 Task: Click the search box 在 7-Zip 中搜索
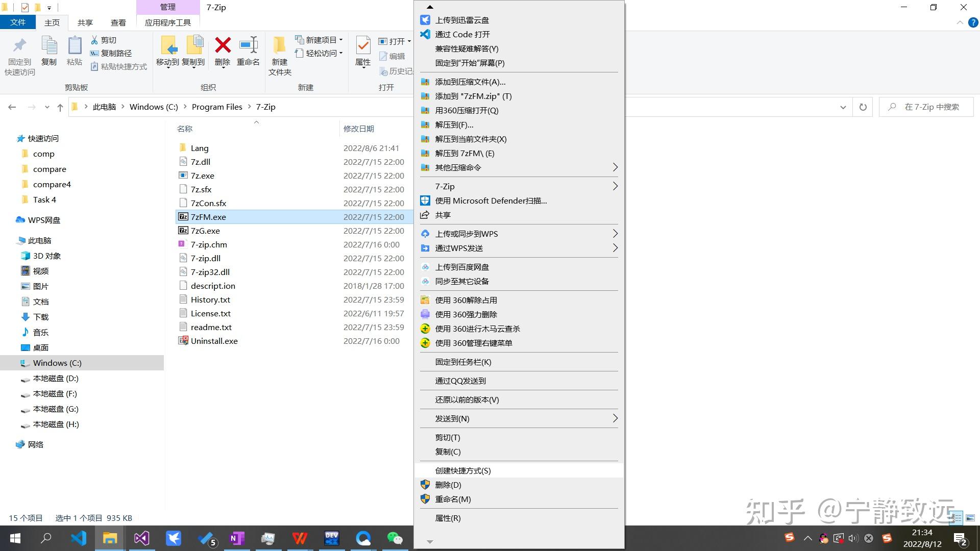coord(926,107)
